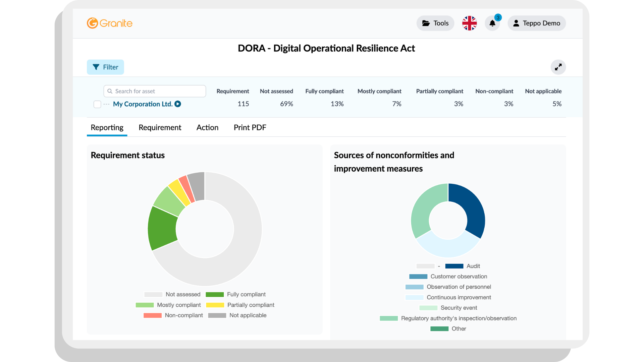Open the Print PDF tab

[x=250, y=127]
